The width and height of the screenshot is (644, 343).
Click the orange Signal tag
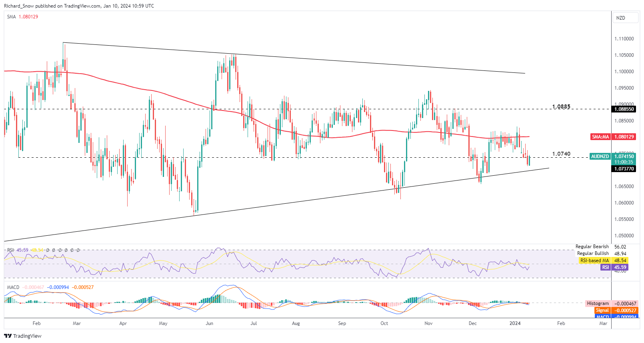[602, 311]
